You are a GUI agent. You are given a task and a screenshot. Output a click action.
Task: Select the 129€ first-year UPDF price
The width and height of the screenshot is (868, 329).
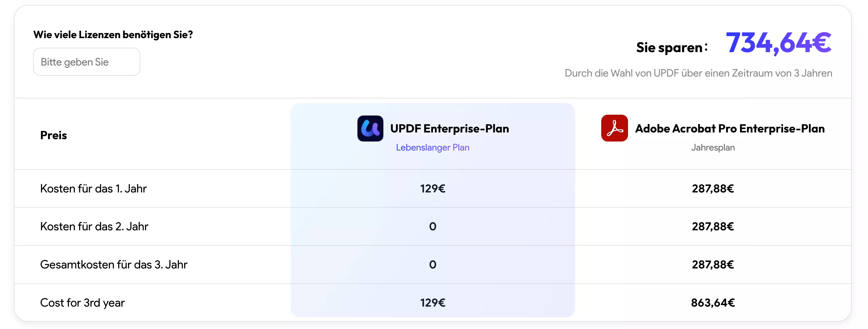coord(433,189)
